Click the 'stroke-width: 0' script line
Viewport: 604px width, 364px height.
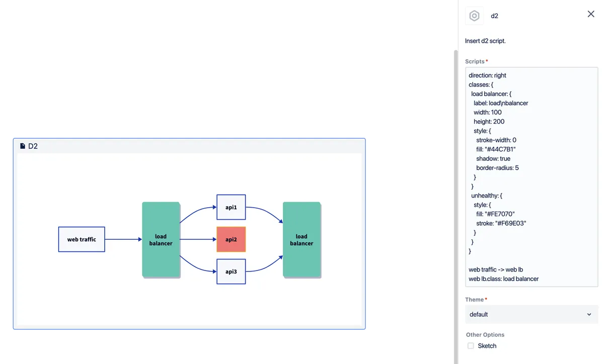496,140
